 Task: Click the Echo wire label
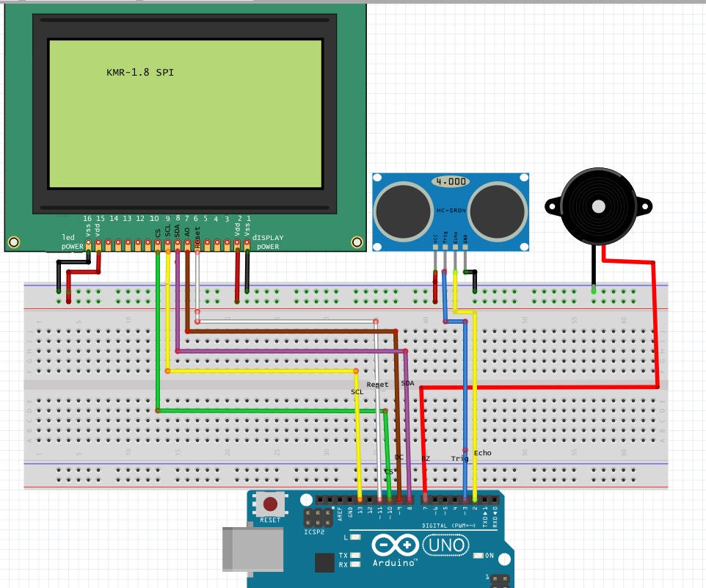click(481, 453)
